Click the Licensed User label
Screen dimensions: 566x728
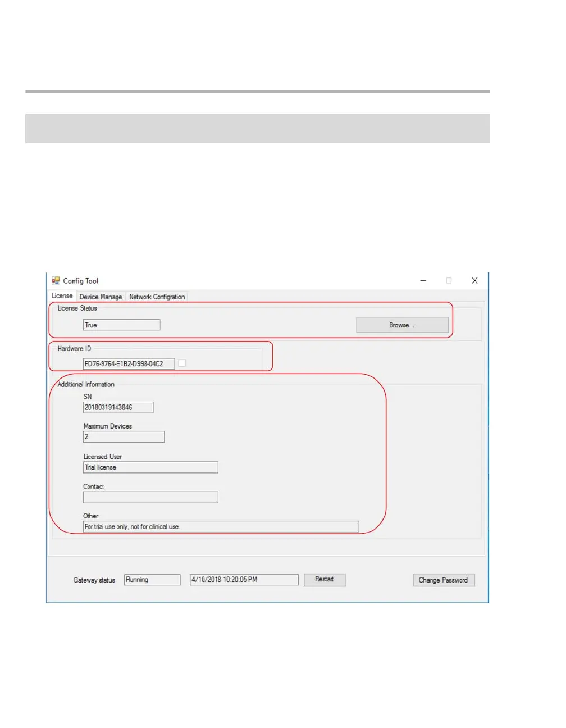tap(103, 457)
